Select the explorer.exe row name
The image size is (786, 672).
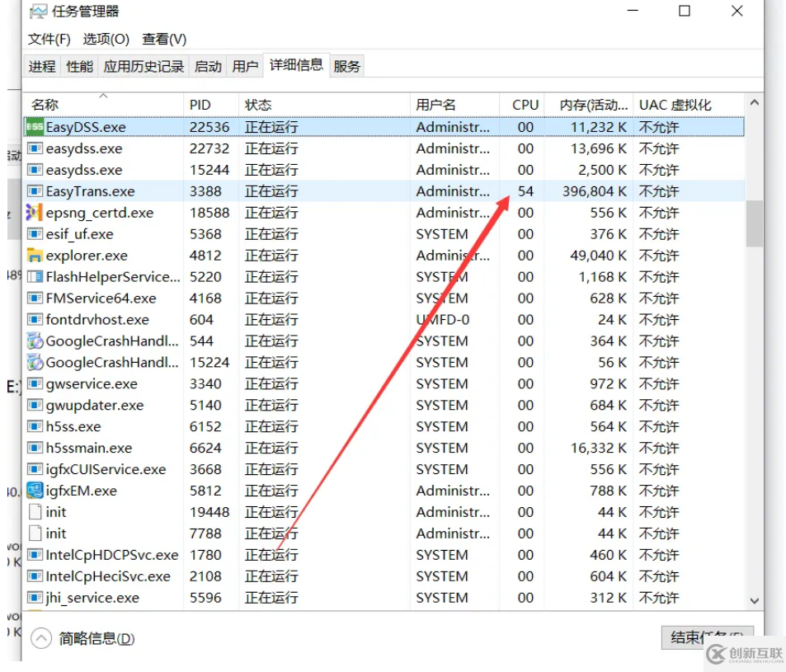(x=87, y=256)
